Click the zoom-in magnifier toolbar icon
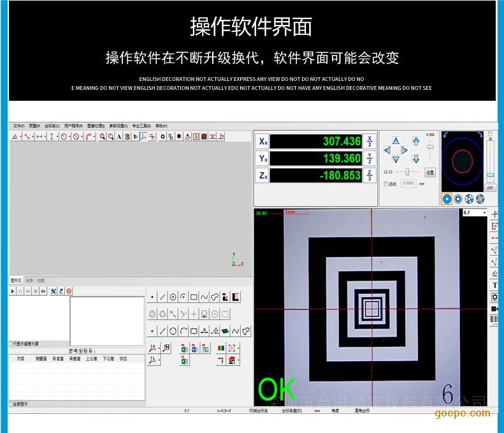 [103, 136]
